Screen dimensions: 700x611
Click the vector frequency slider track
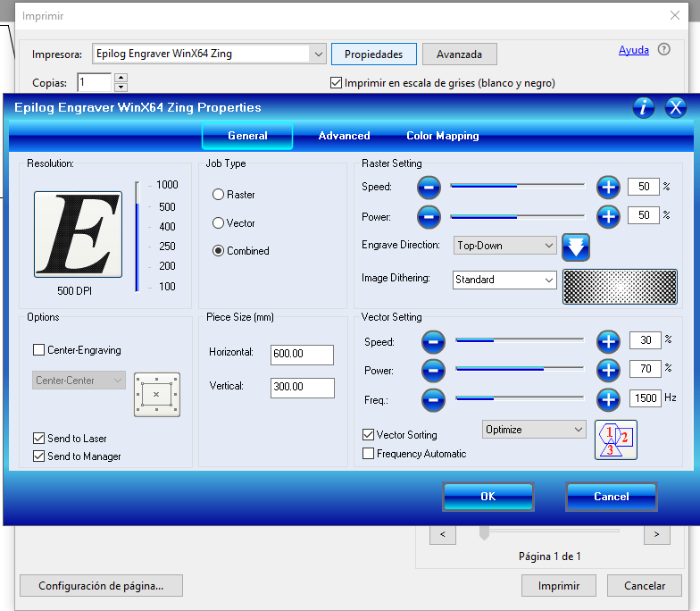[x=520, y=398]
